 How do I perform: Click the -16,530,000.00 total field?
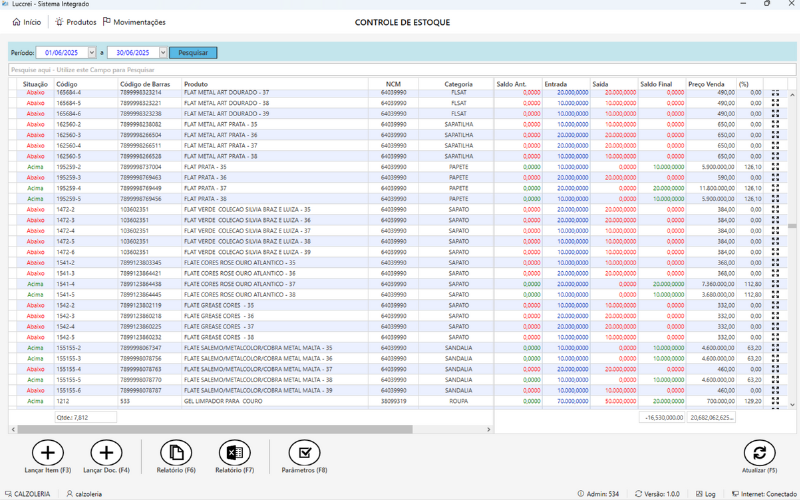coord(662,417)
